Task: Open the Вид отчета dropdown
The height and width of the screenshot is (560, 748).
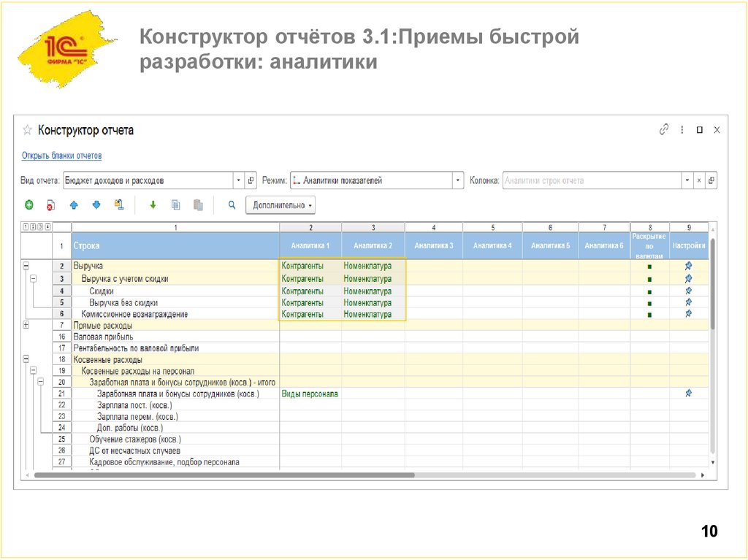Action: click(238, 180)
